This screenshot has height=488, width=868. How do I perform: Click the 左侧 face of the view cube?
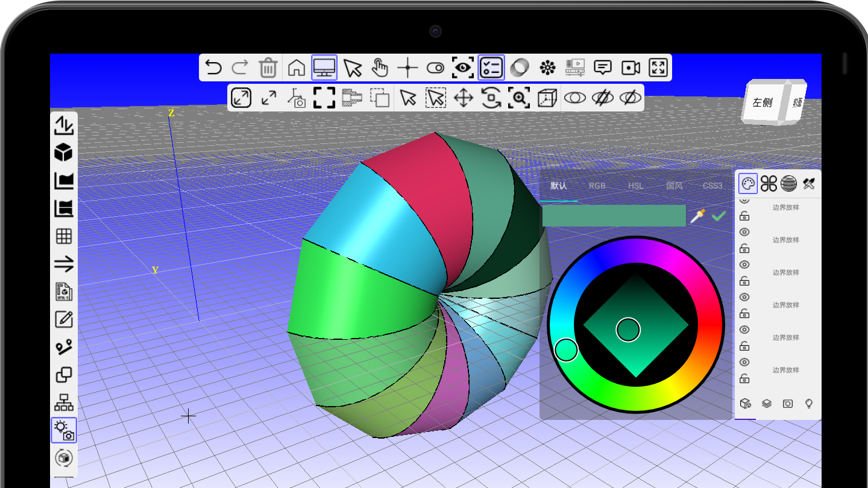pyautogui.click(x=763, y=102)
